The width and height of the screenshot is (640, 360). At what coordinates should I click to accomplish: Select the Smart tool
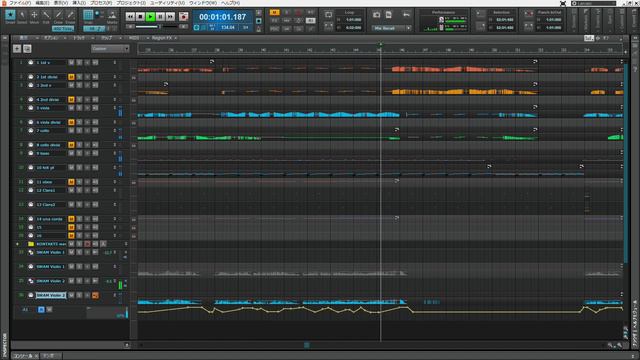pos(10,16)
